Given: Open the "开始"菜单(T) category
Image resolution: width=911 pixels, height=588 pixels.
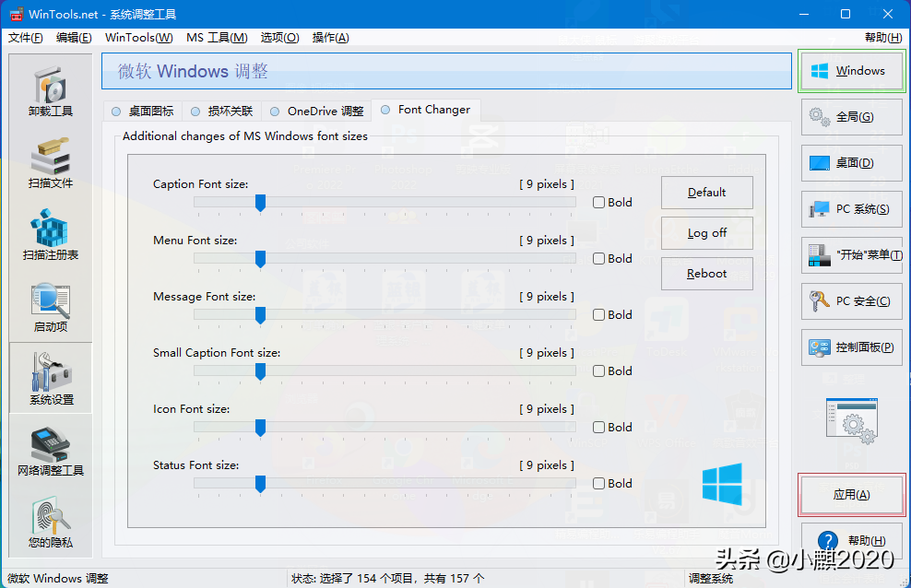Looking at the screenshot, I should (x=852, y=254).
